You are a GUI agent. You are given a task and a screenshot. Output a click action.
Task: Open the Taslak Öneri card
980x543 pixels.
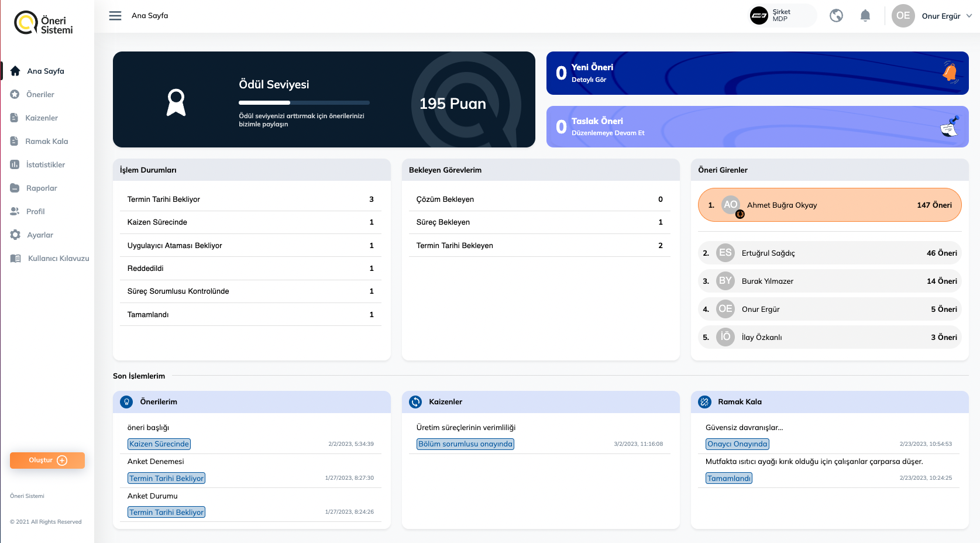click(x=758, y=126)
